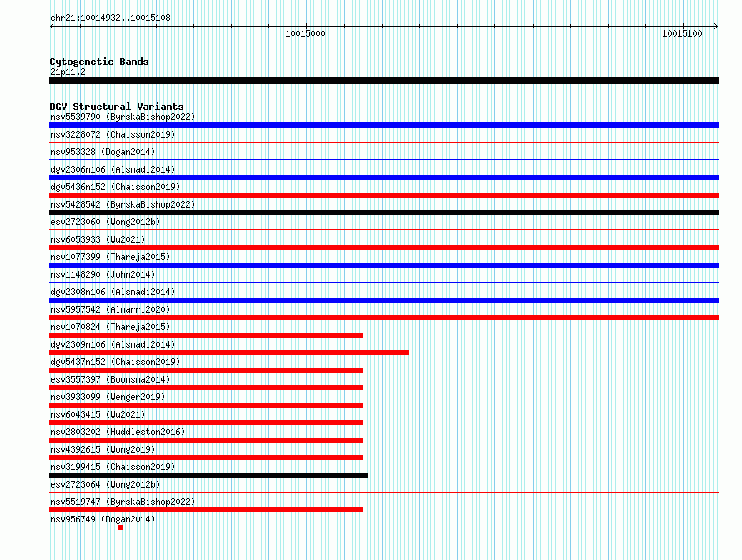Click the black bar under nsv3199415
This screenshot has width=742, height=560.
(208, 475)
